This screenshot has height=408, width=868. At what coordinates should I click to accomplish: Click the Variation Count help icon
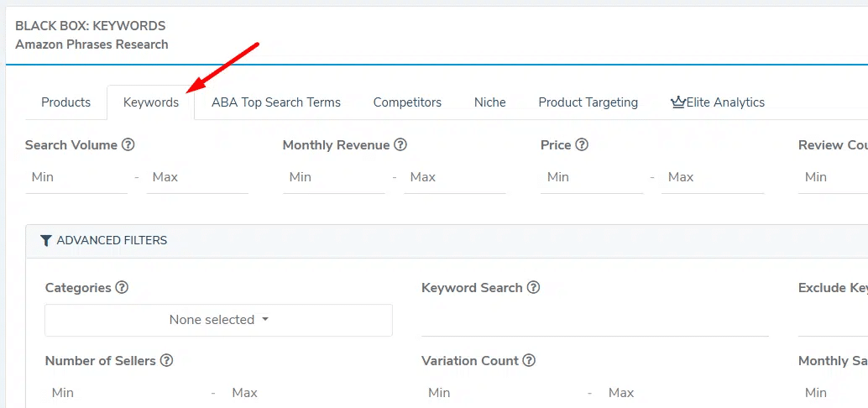click(x=529, y=360)
